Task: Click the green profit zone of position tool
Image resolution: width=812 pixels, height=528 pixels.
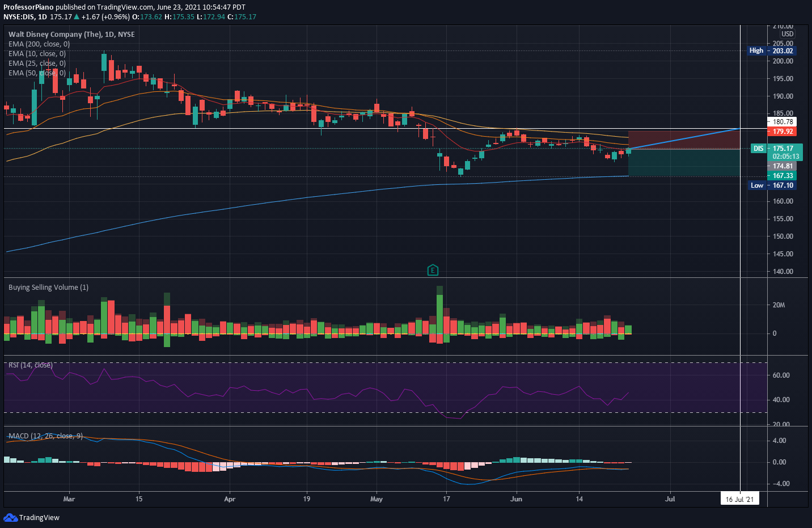Action: click(684, 163)
